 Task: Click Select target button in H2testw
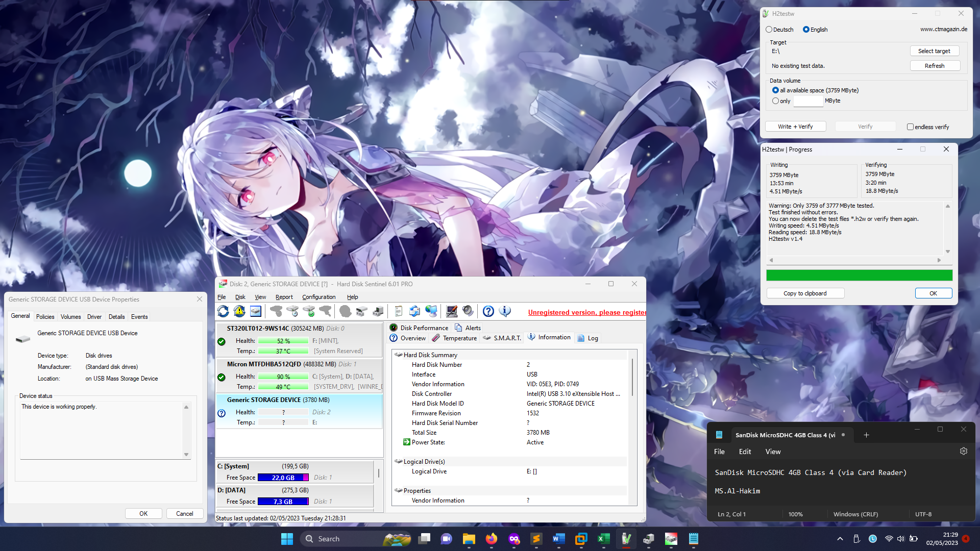pyautogui.click(x=934, y=51)
